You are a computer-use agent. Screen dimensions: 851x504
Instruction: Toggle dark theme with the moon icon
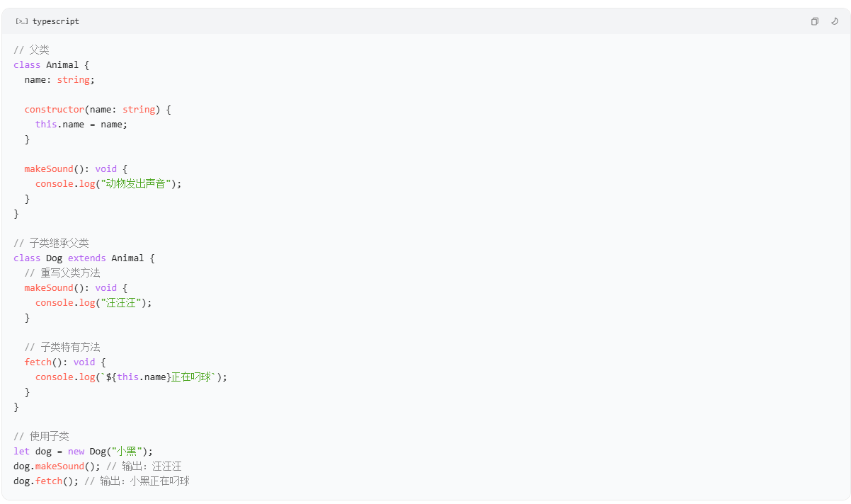(835, 21)
